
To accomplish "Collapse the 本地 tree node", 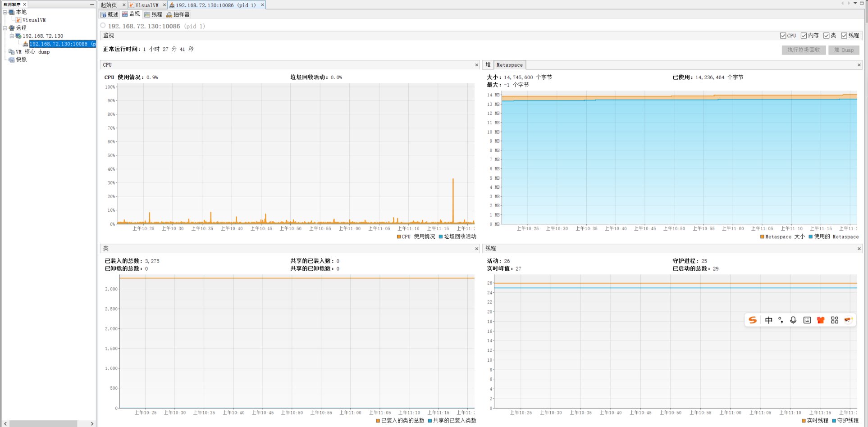I will point(5,12).
